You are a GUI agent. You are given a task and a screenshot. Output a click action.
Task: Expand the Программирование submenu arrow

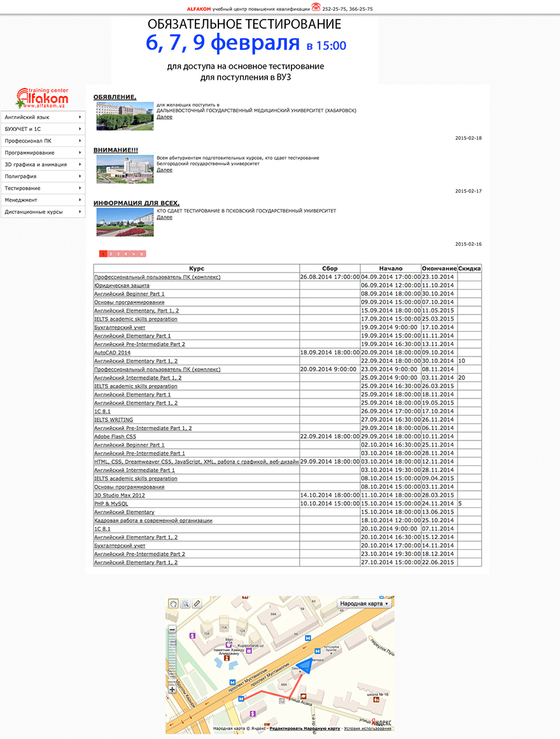pyautogui.click(x=80, y=153)
